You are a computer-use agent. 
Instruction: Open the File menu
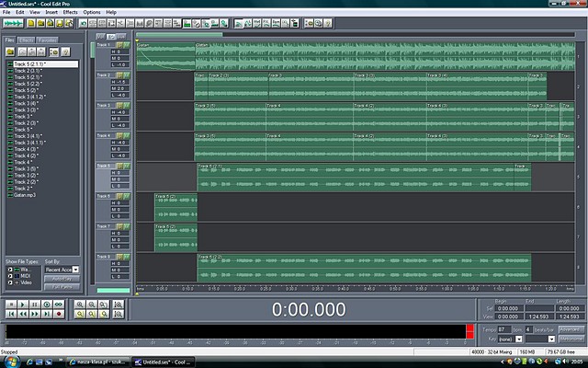pyautogui.click(x=6, y=12)
